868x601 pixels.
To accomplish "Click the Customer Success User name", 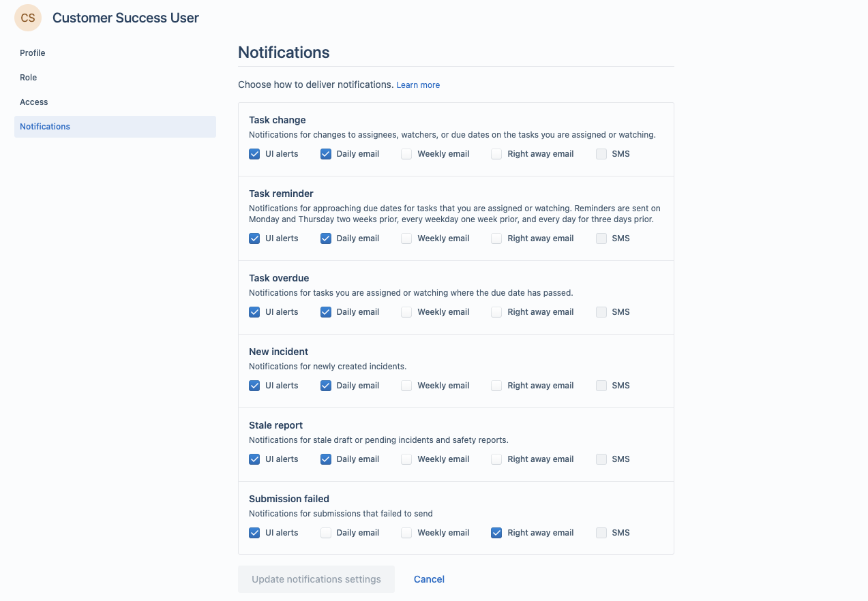I will [125, 18].
